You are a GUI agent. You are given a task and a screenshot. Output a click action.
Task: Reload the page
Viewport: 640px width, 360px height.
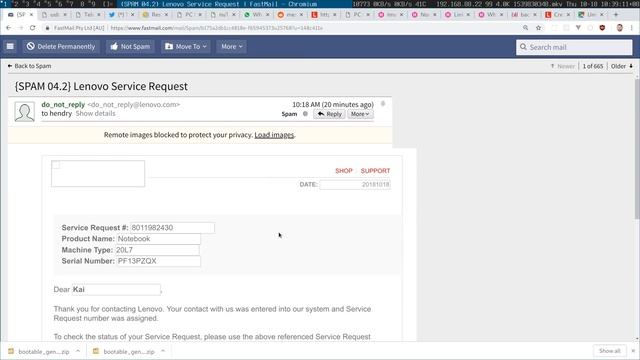click(33, 28)
